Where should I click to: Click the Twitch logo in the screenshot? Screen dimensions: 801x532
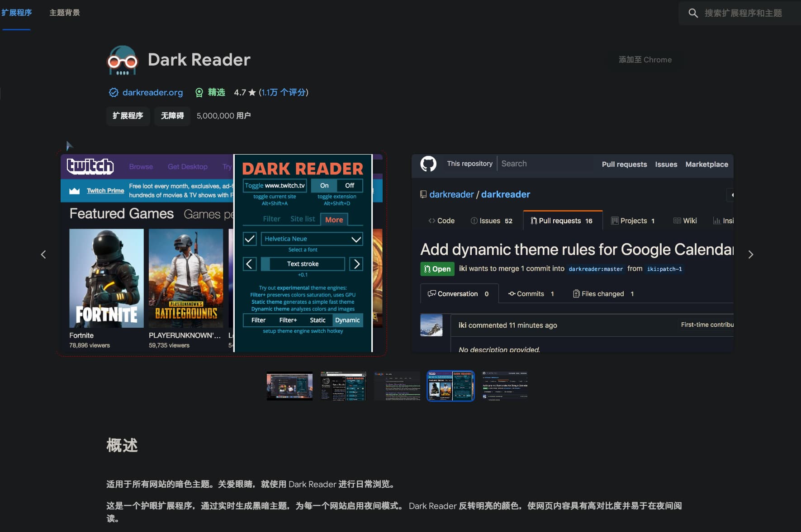(x=90, y=166)
